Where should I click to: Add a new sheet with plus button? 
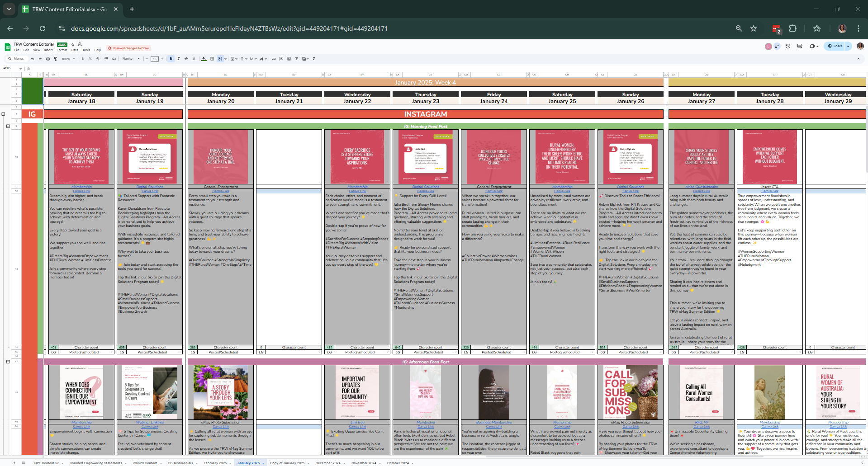pos(14,463)
